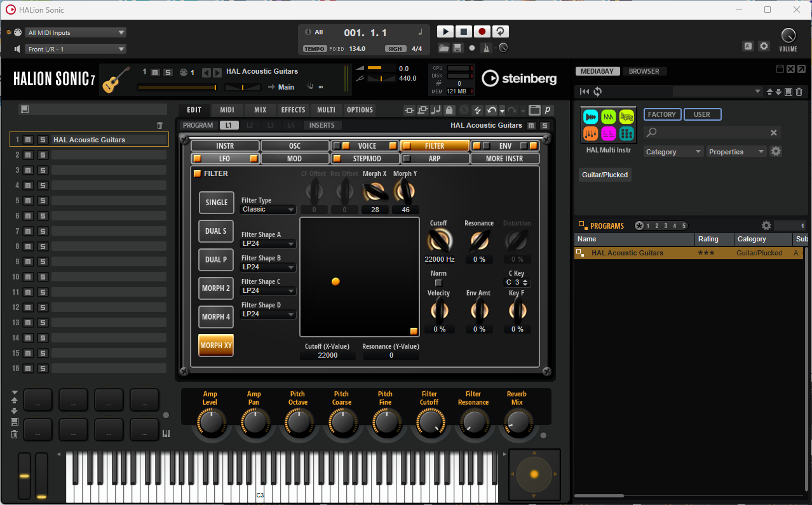Open the Front L/R - 1 output dropdown
Image resolution: width=812 pixels, height=505 pixels.
pos(76,49)
